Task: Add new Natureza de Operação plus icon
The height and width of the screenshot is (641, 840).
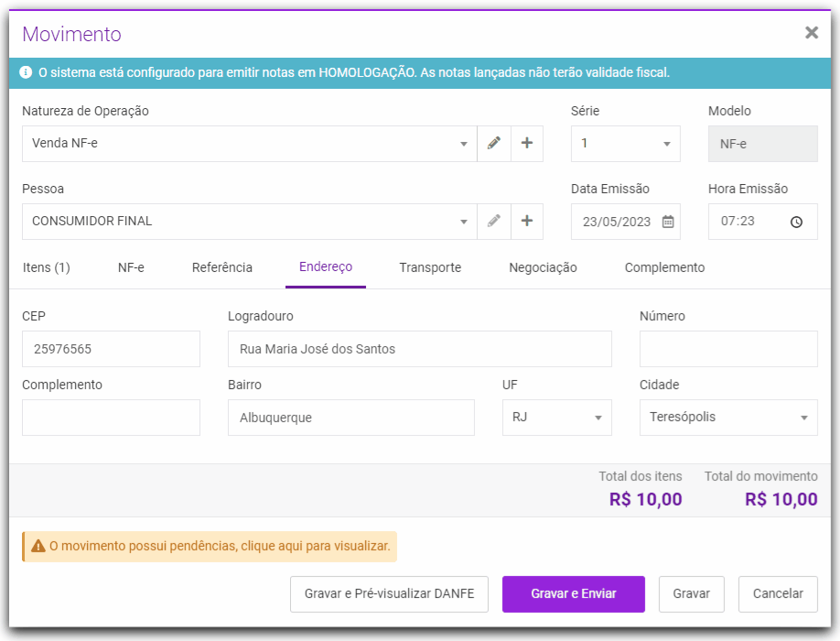Action: pyautogui.click(x=527, y=144)
